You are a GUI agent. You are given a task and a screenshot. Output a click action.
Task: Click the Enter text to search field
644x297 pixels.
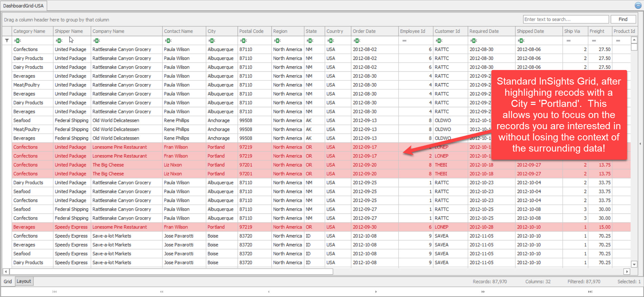click(565, 19)
